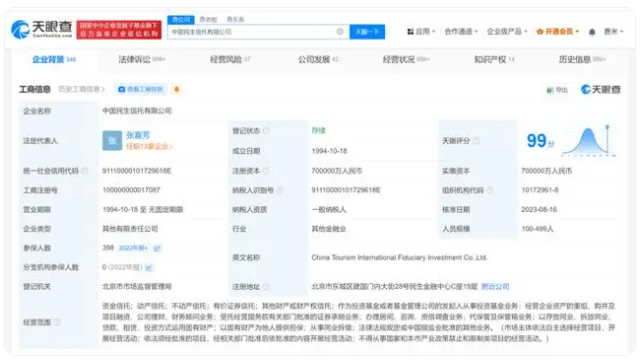The height and width of the screenshot is (362, 643).
Task: Open the 企业级产品 dropdown menu
Action: pos(507,32)
